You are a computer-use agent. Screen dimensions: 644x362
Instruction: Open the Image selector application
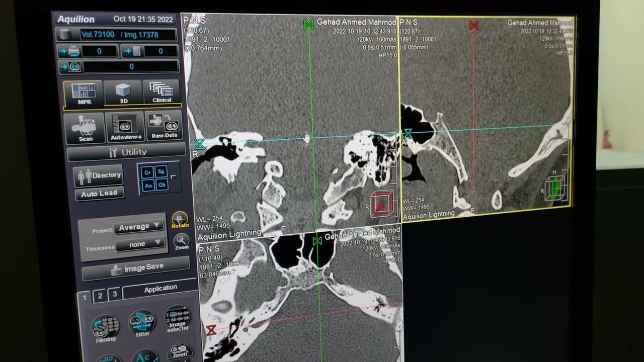[178, 319]
